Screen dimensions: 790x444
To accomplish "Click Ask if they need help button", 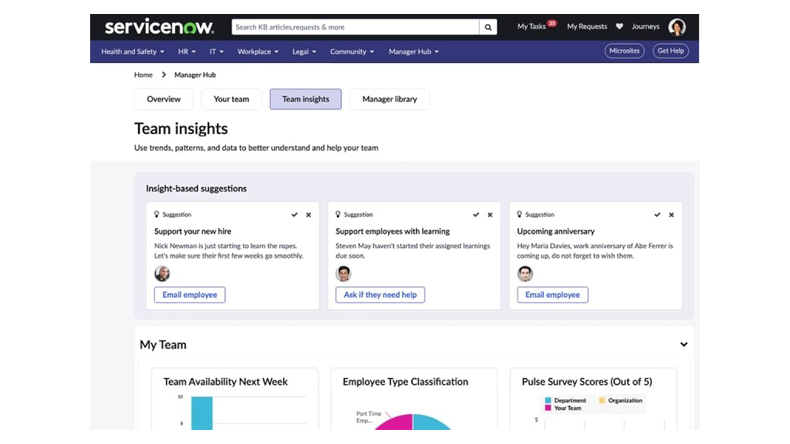I will click(380, 295).
